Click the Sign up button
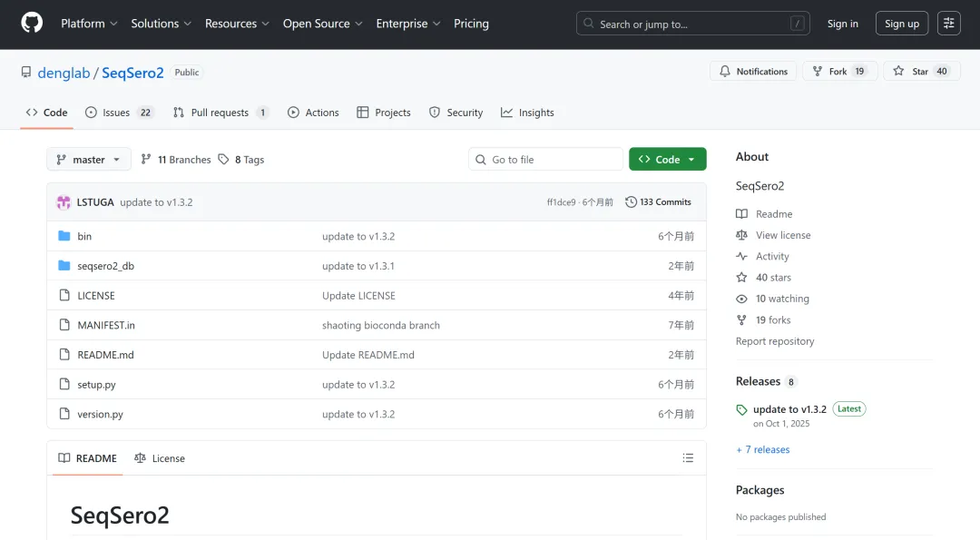The height and width of the screenshot is (540, 980). coord(902,24)
